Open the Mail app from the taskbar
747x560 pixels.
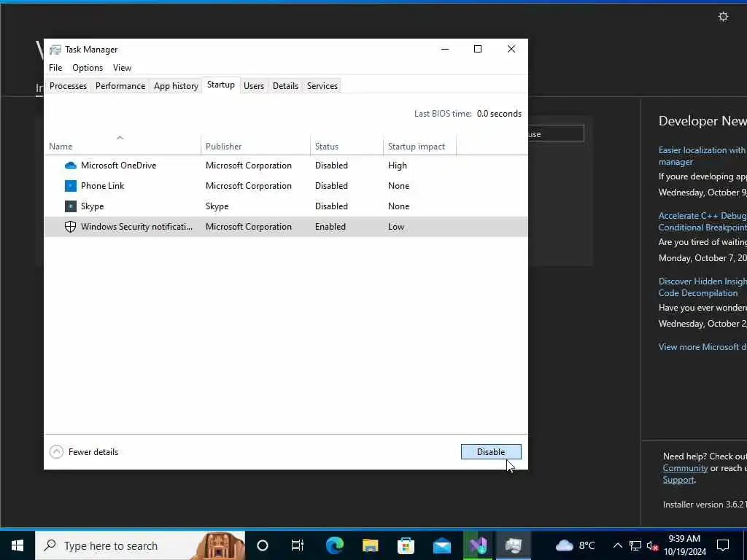441,545
